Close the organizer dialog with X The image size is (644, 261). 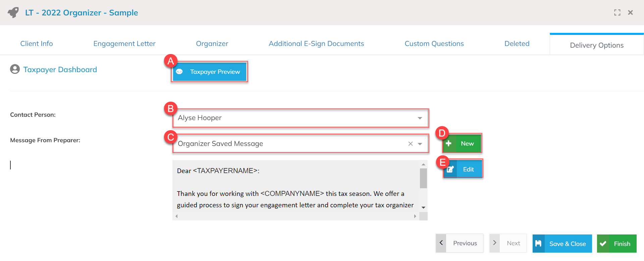click(x=630, y=13)
